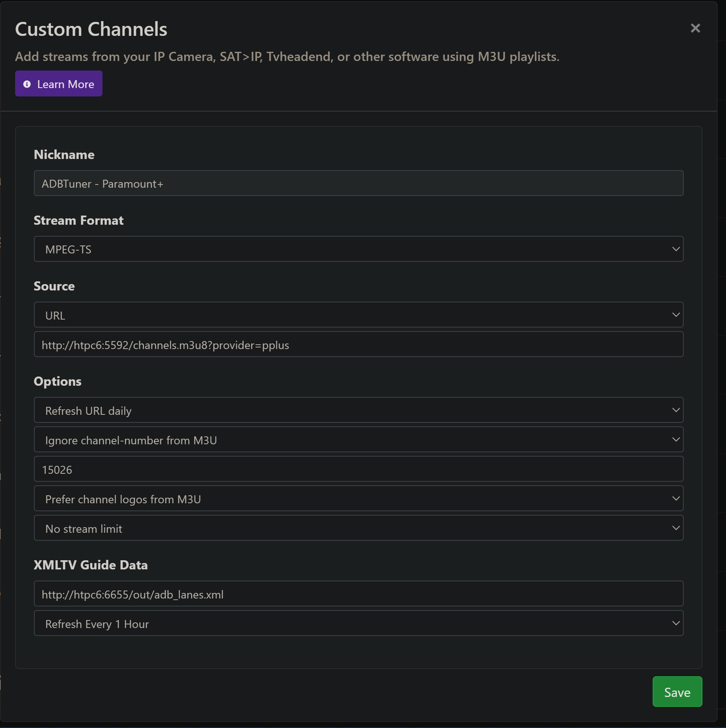Screen dimensions: 726x728
Task: Focus the XMLTV adb_lanes.xml URL field
Action: 358,594
